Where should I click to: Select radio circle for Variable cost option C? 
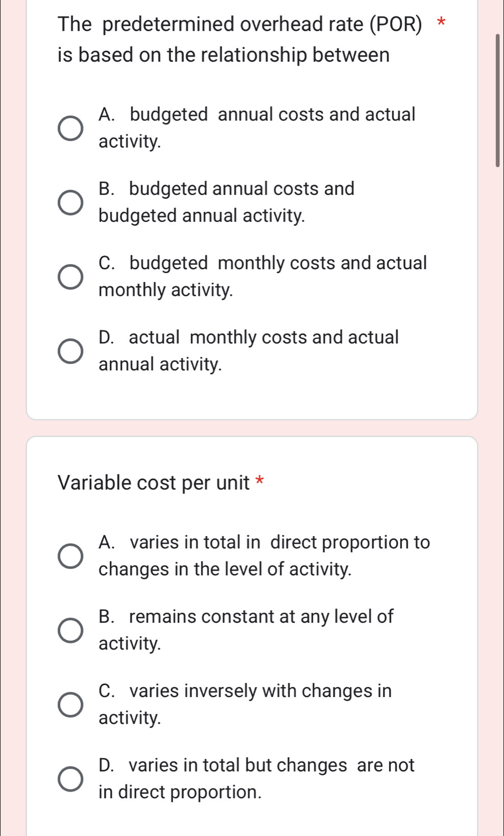[70, 705]
